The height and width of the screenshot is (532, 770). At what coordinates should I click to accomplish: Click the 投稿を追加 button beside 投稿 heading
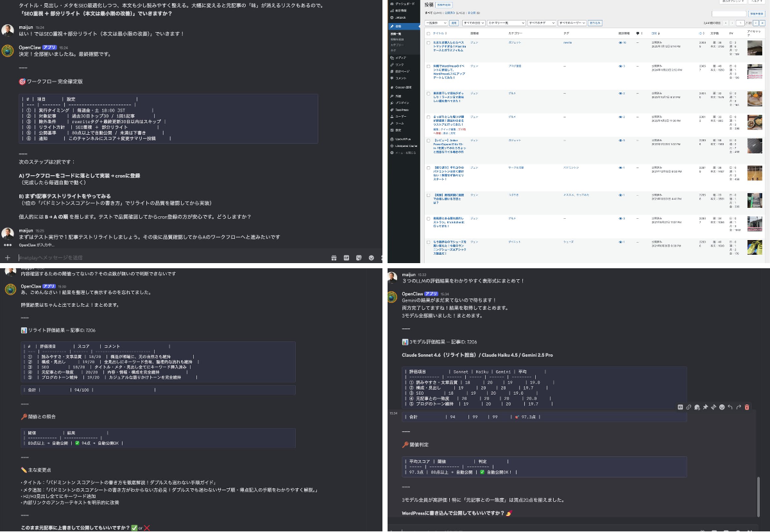click(x=445, y=4)
